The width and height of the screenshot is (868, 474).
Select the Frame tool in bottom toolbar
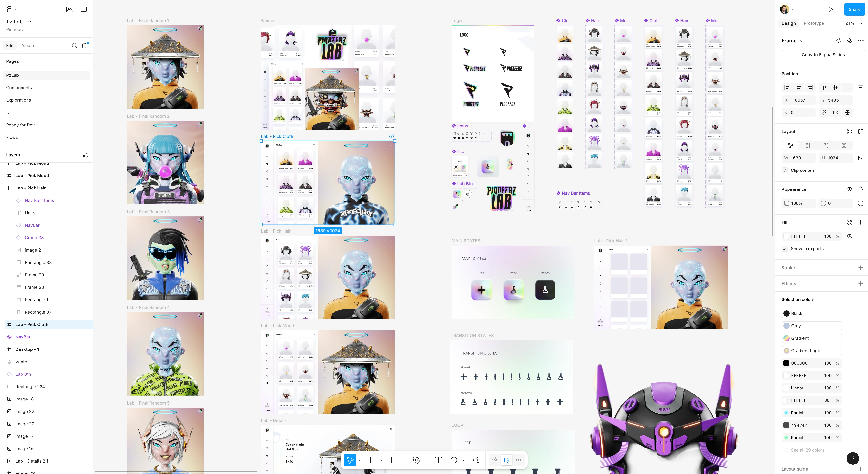[x=372, y=460]
